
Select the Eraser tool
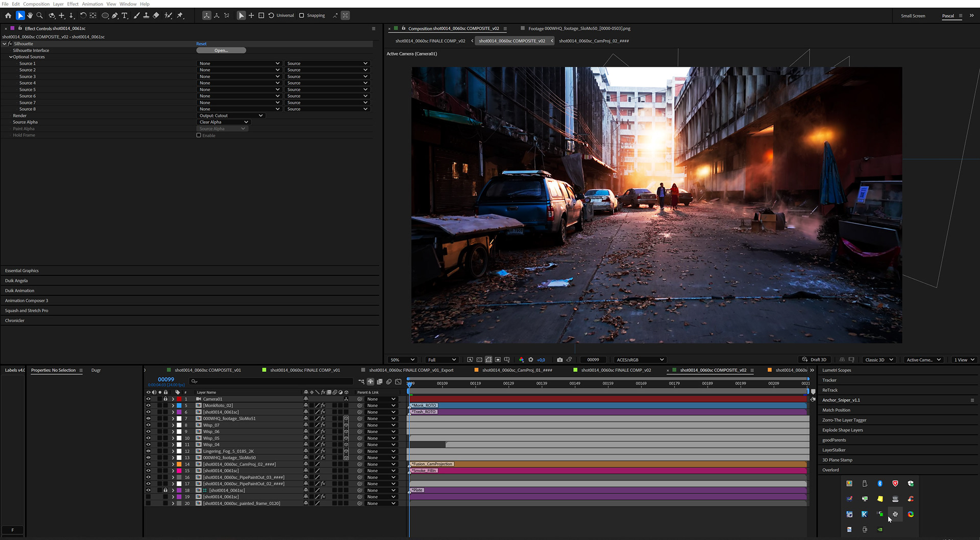coord(156,16)
